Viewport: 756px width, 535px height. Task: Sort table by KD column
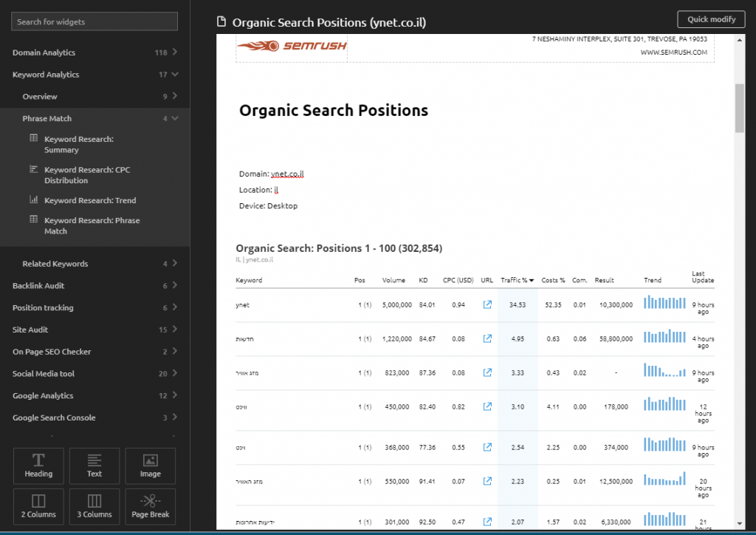click(x=423, y=280)
